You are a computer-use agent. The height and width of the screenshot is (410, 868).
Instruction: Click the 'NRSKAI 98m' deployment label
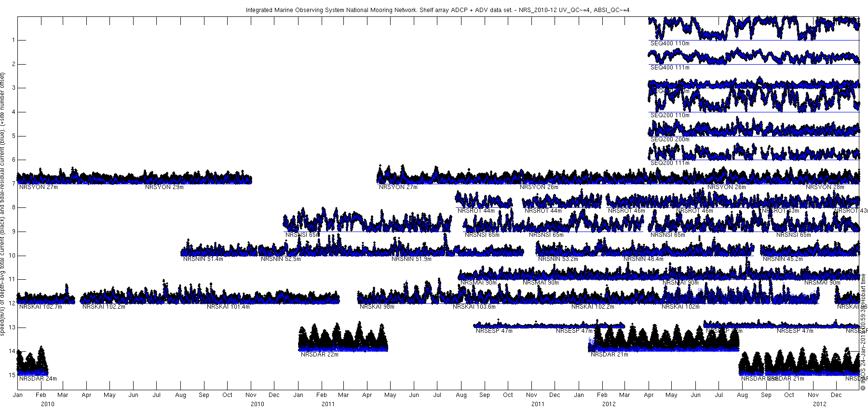377,307
